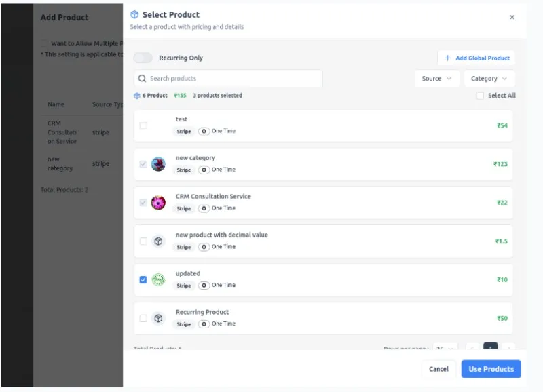Check the Recurring Product checkbox
543x392 pixels.
click(x=143, y=318)
